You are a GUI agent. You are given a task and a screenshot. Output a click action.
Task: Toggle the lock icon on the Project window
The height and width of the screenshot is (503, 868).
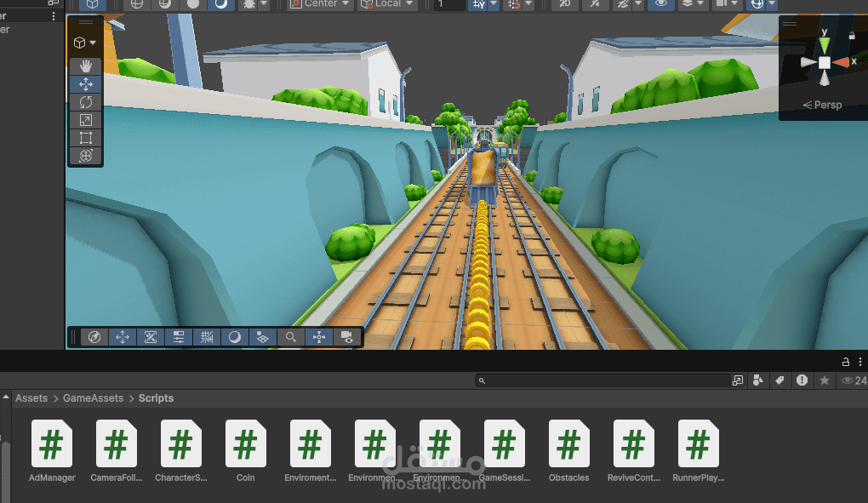pos(844,361)
